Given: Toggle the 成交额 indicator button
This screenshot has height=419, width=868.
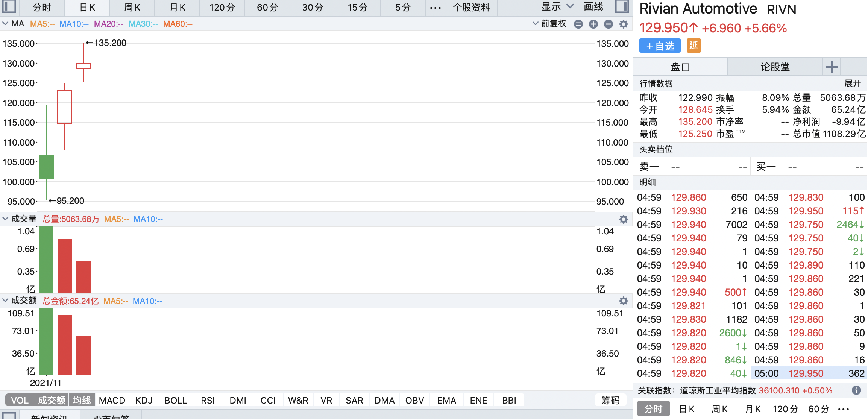Looking at the screenshot, I should 52,400.
